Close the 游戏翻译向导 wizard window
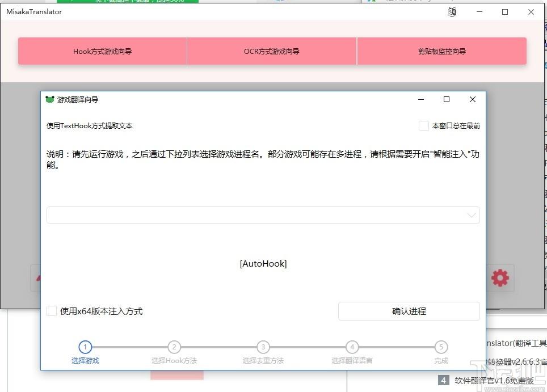 (x=472, y=99)
